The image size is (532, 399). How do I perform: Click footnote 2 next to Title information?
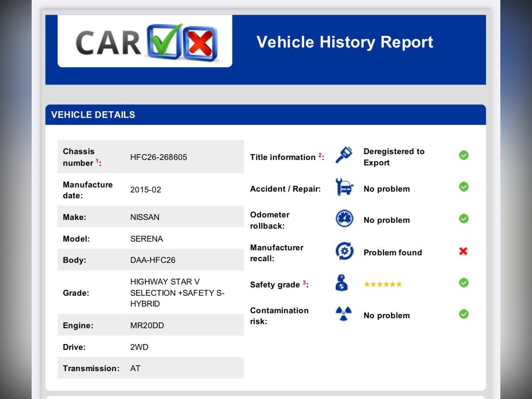point(320,155)
